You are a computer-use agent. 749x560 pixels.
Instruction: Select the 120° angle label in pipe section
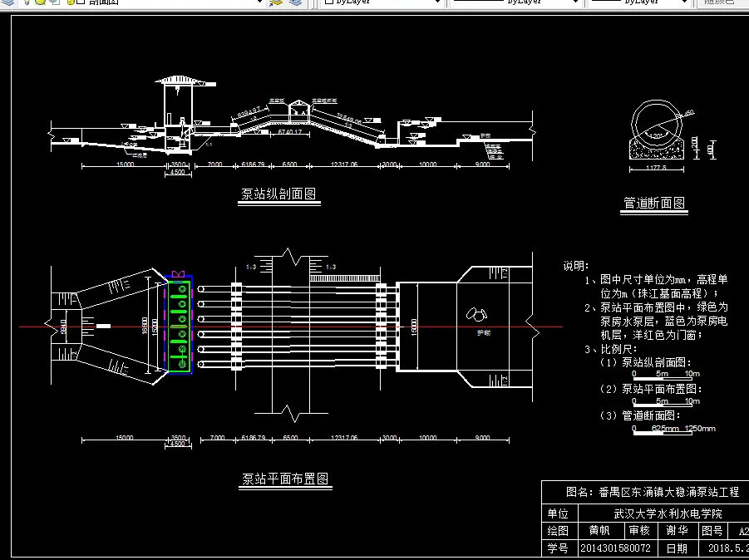coord(657,135)
